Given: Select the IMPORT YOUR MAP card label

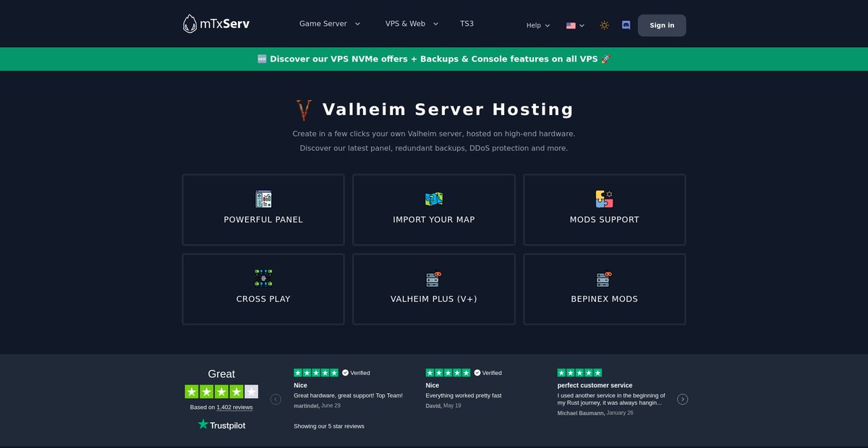Looking at the screenshot, I should [434, 220].
